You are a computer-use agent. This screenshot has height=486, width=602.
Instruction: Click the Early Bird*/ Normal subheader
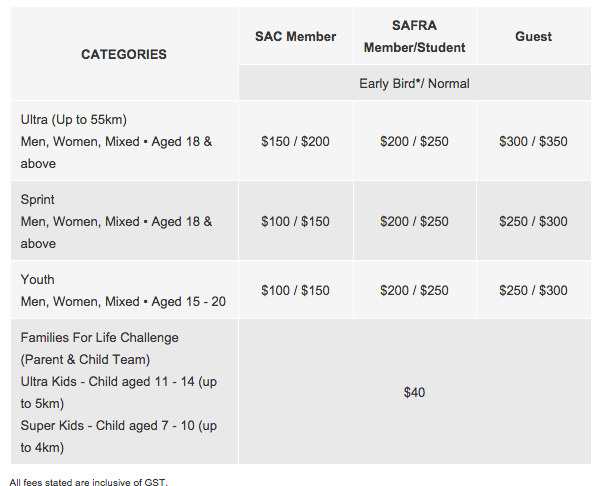point(415,83)
